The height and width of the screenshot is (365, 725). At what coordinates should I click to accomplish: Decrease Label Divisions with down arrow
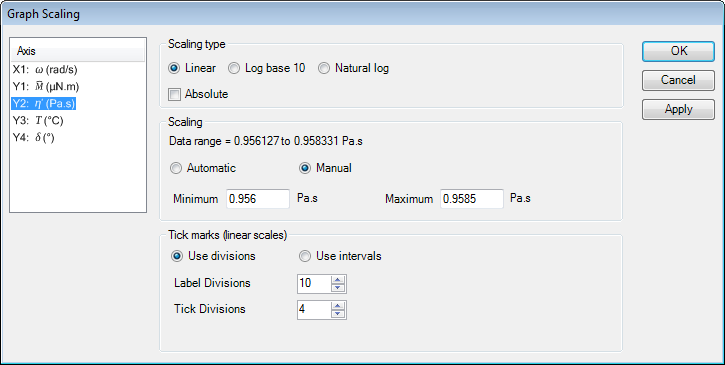[338, 288]
